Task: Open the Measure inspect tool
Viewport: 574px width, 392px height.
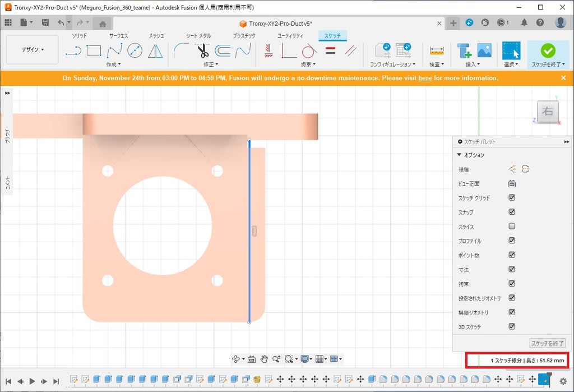Action: point(437,50)
